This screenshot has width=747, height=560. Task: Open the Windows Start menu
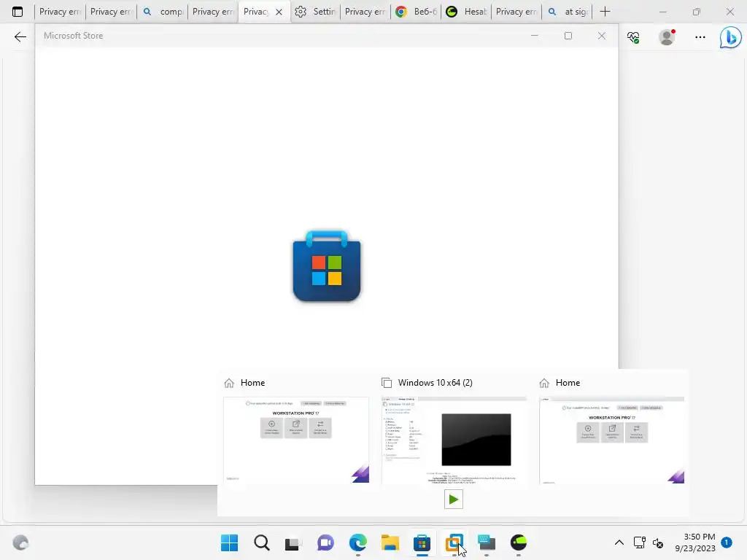click(229, 542)
